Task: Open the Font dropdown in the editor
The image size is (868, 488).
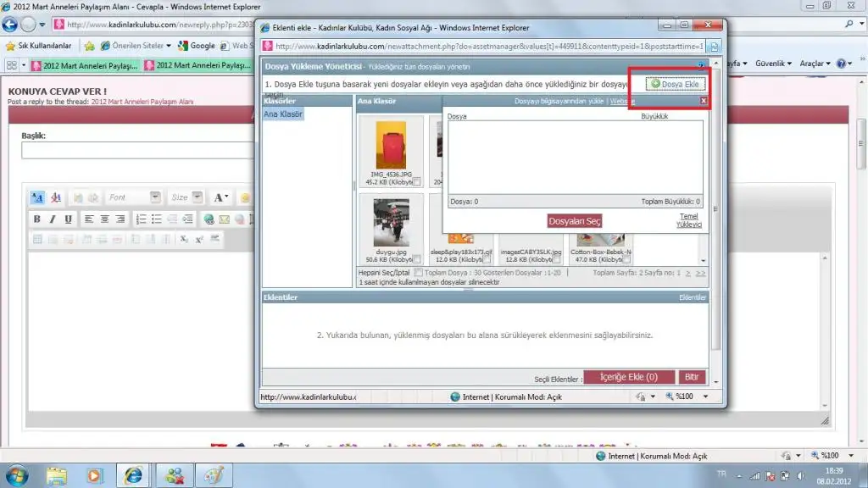Action: 156,197
